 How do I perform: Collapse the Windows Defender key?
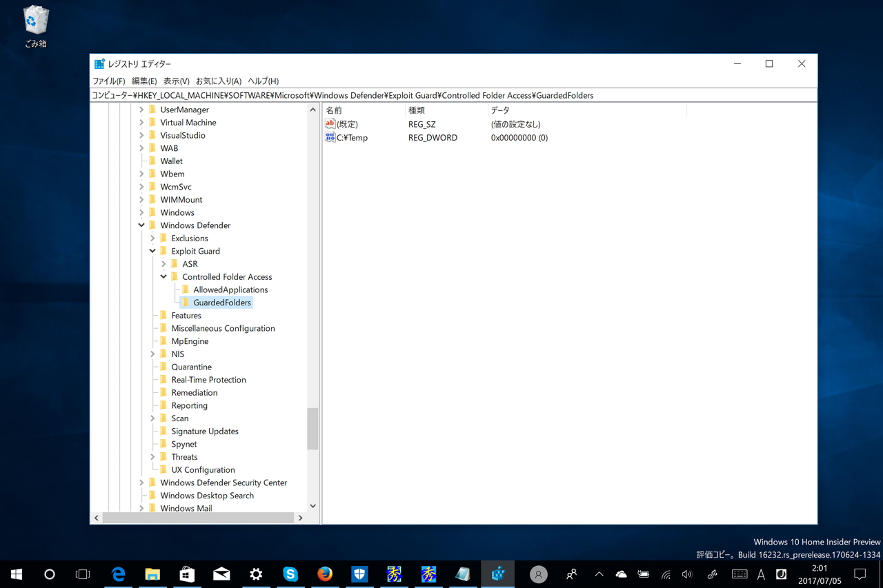point(141,225)
